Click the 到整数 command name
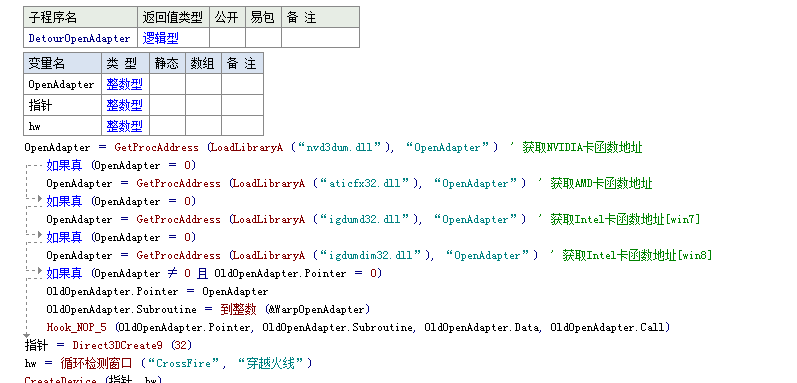This screenshot has height=383, width=797. click(238, 309)
